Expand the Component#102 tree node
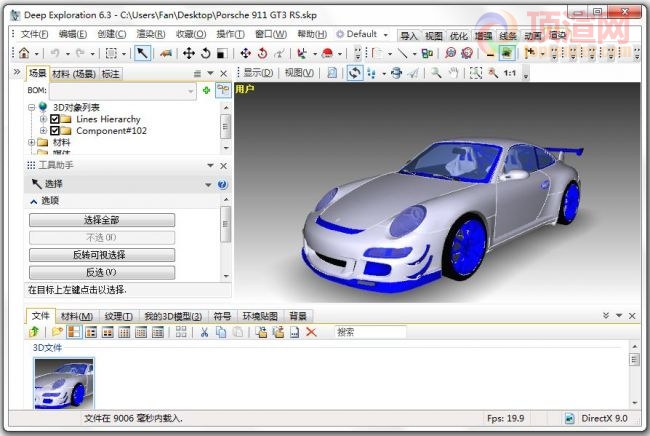The height and width of the screenshot is (436, 650). 43,131
